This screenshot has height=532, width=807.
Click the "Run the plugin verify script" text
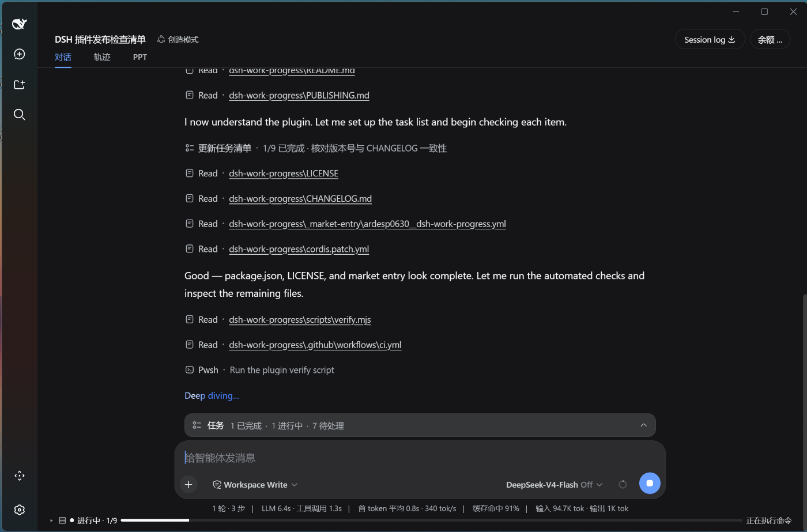(282, 370)
